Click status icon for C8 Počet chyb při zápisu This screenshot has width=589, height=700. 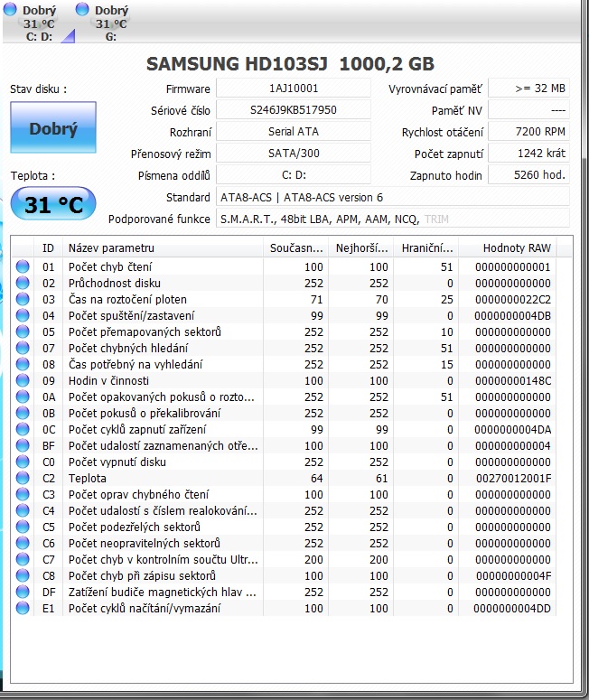pos(23,575)
